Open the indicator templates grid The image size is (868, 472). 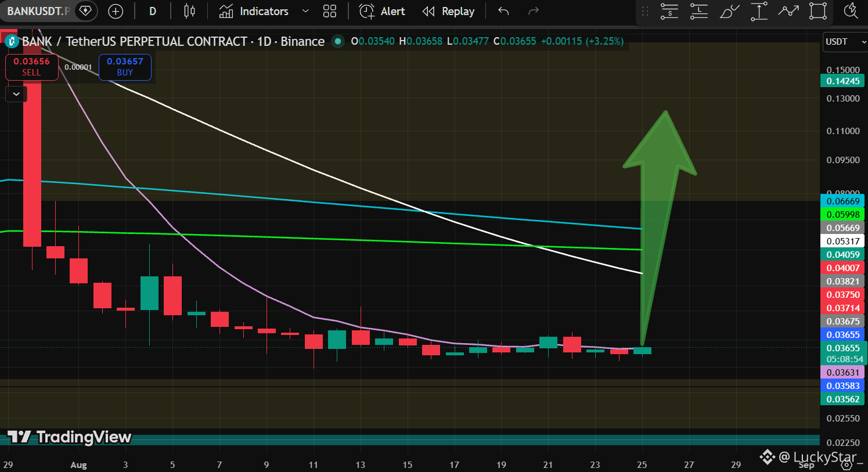330,11
